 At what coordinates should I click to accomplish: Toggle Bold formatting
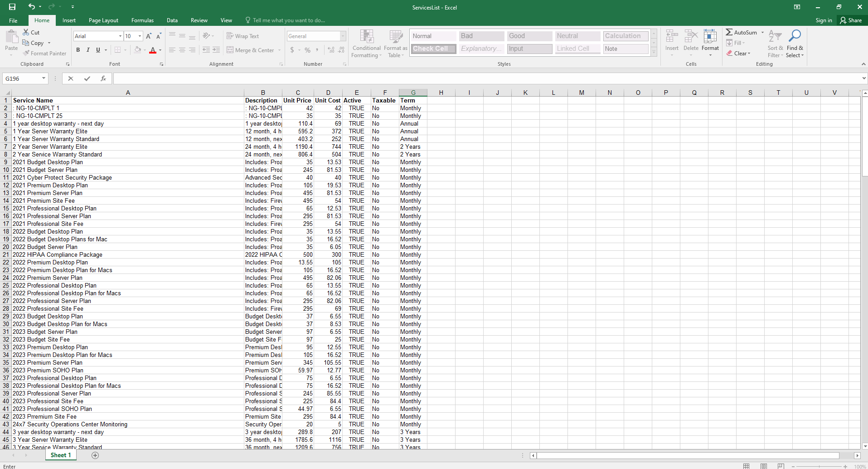pos(78,50)
